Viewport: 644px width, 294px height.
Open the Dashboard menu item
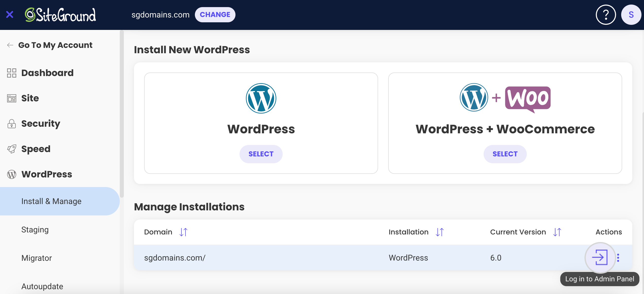point(47,73)
